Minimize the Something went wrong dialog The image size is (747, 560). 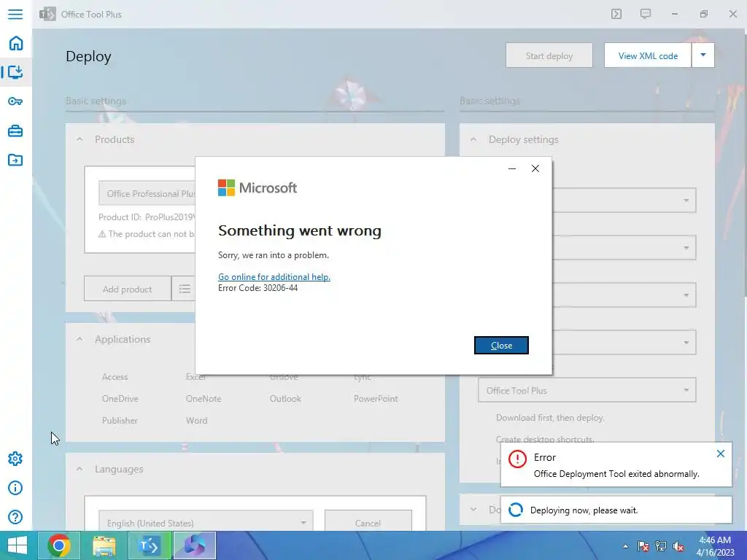(x=512, y=168)
